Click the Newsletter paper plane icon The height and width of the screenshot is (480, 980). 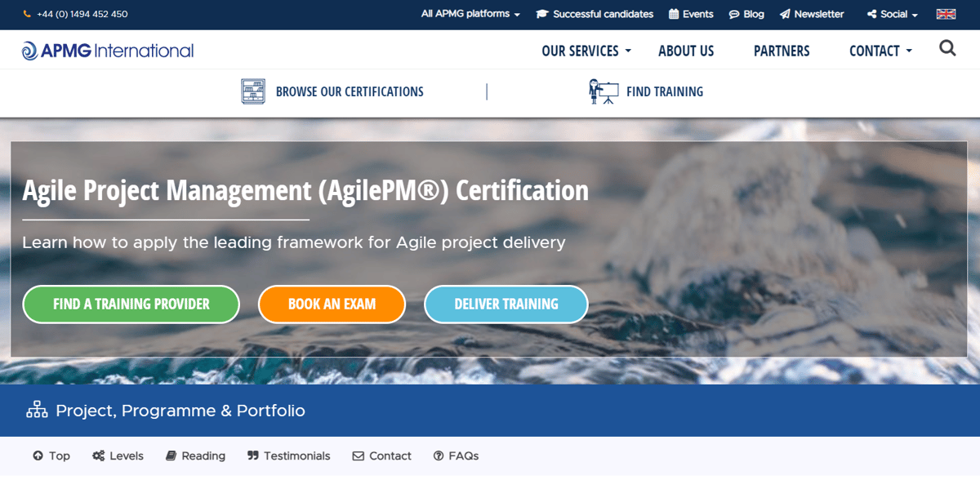pyautogui.click(x=785, y=14)
